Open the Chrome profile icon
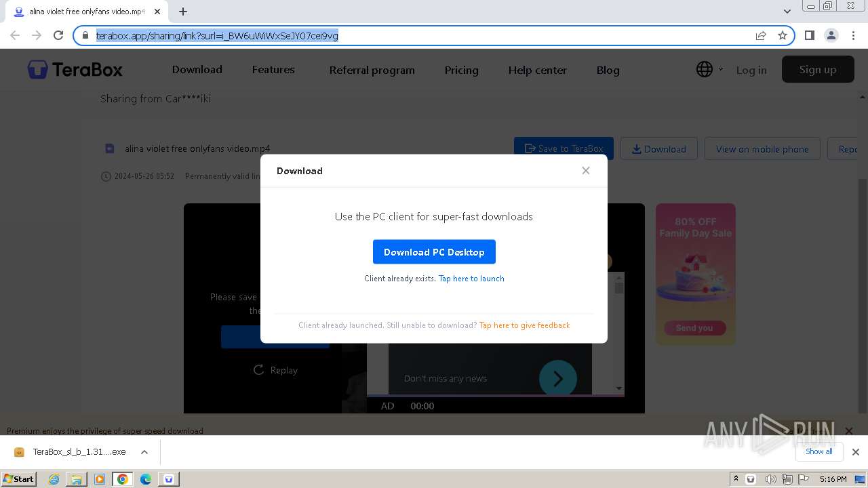 click(831, 35)
